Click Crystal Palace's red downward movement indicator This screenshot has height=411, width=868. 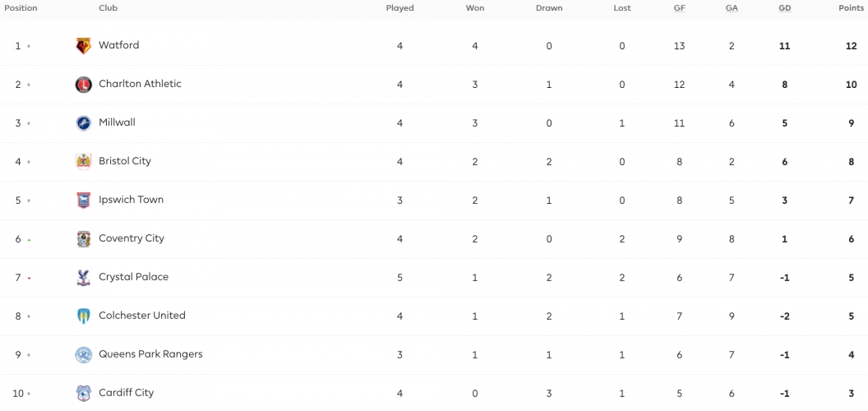(29, 278)
